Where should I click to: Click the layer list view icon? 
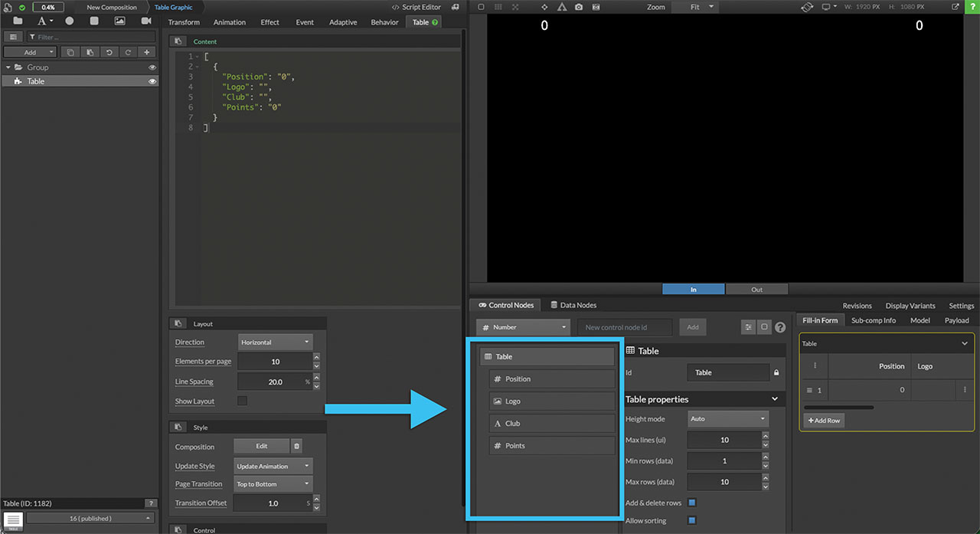coord(13,37)
